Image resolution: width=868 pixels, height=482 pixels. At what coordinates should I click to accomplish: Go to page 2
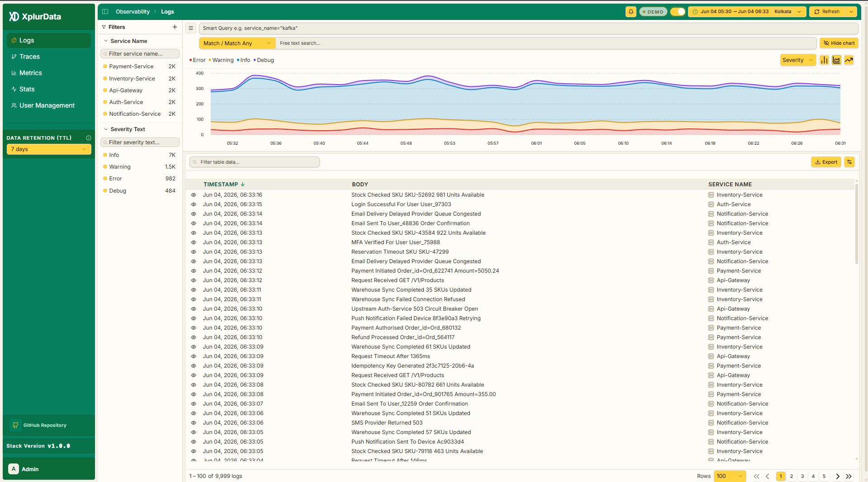(792, 476)
